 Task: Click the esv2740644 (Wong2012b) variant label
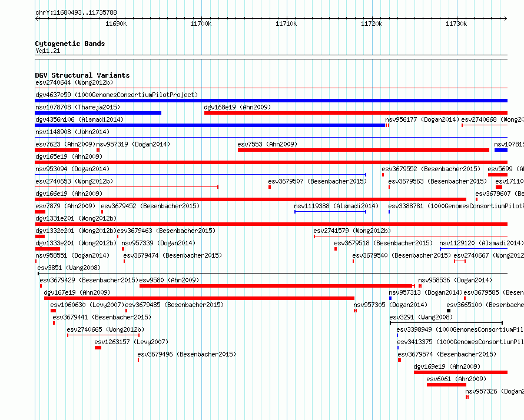click(74, 82)
